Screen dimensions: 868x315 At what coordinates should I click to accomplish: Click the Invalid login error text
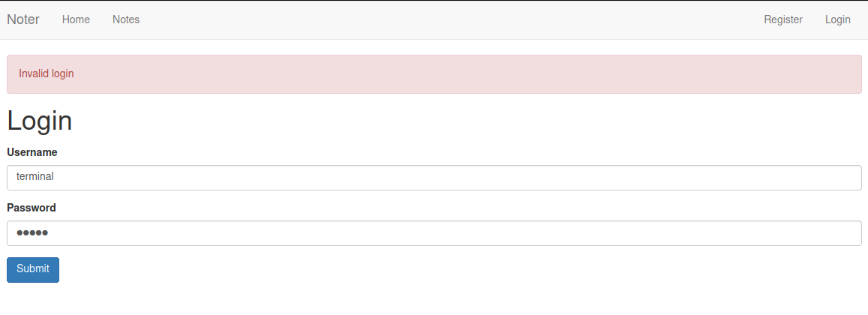47,73
